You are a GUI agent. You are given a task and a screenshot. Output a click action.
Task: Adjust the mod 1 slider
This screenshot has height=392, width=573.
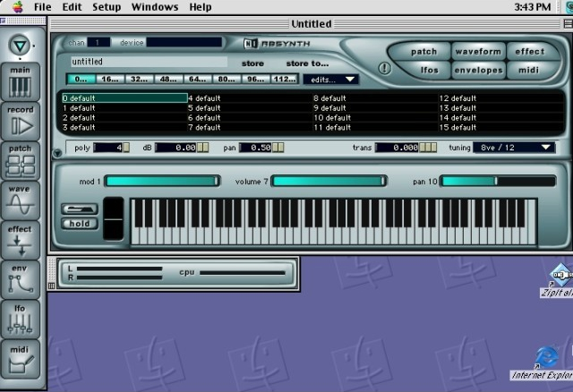point(163,181)
